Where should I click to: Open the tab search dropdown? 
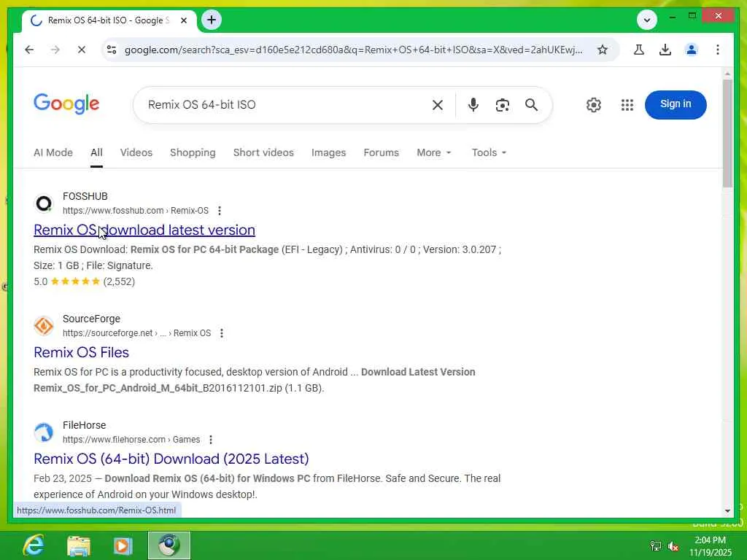click(x=647, y=20)
